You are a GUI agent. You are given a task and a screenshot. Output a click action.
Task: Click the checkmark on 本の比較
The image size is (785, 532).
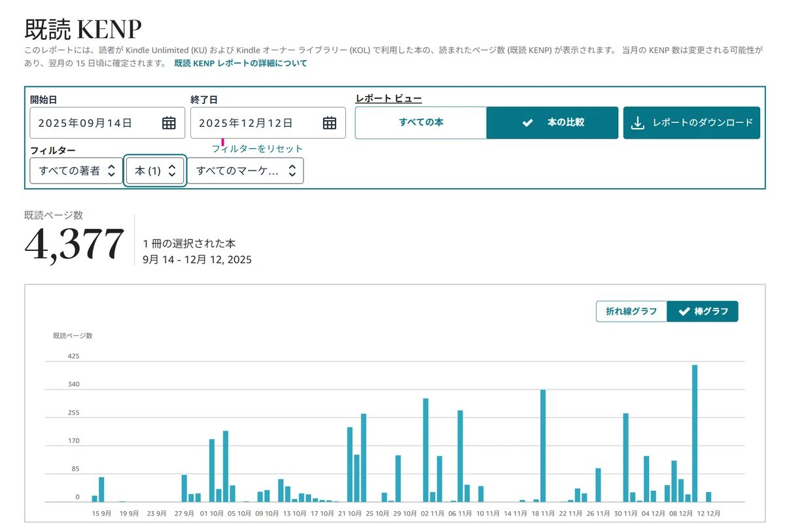pyautogui.click(x=528, y=123)
